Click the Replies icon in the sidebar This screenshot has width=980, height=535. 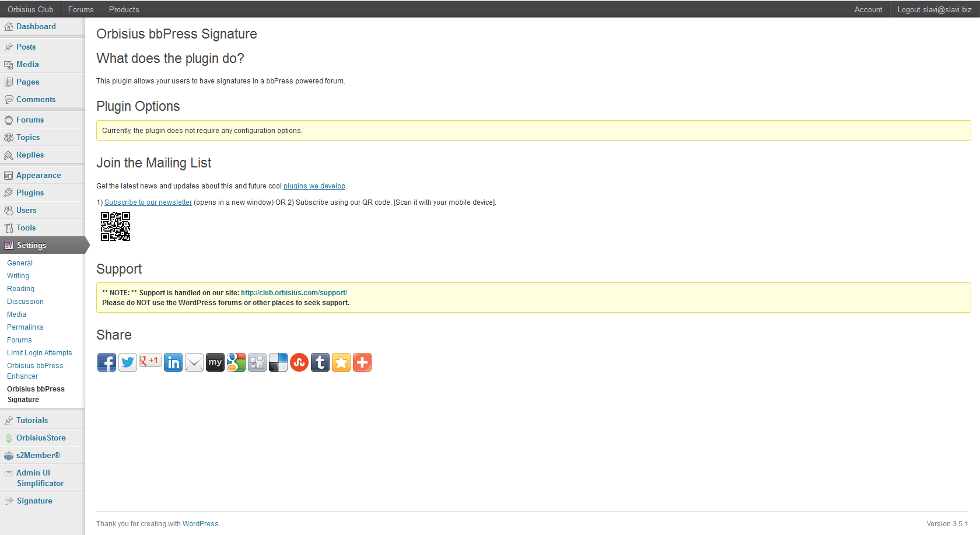coord(9,155)
